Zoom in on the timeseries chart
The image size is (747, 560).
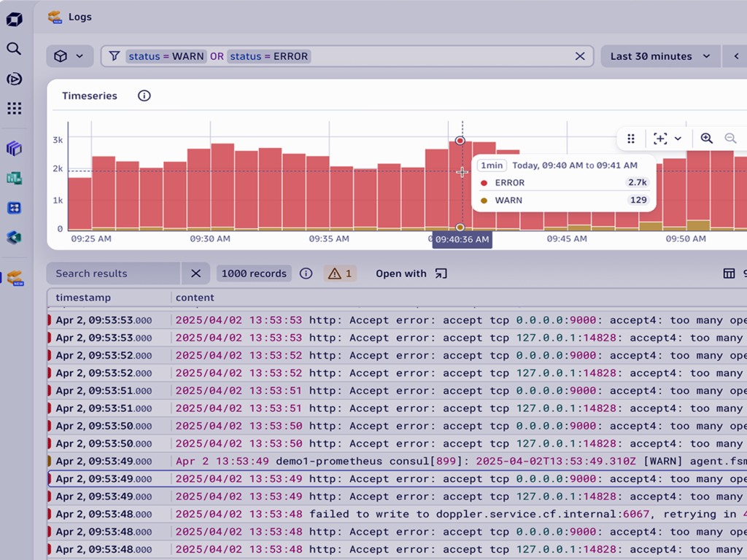706,139
